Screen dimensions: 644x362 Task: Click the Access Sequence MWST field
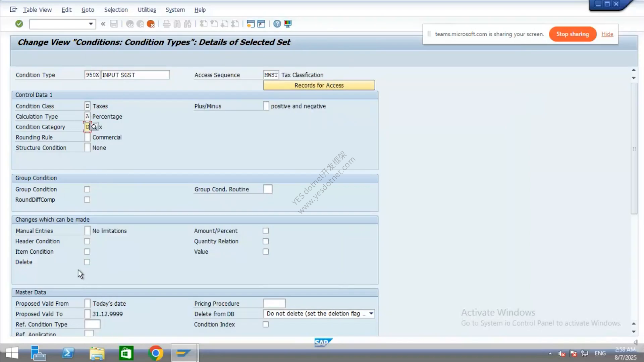[x=271, y=75]
